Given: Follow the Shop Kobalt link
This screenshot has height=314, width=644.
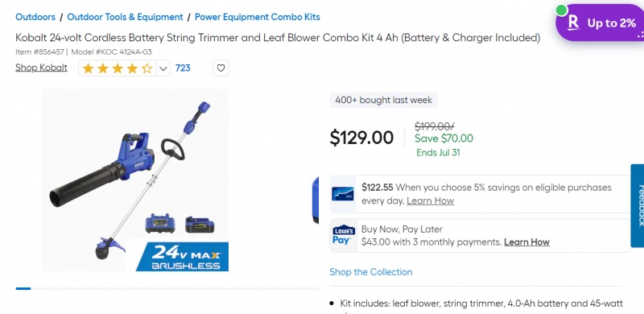Looking at the screenshot, I should 42,68.
